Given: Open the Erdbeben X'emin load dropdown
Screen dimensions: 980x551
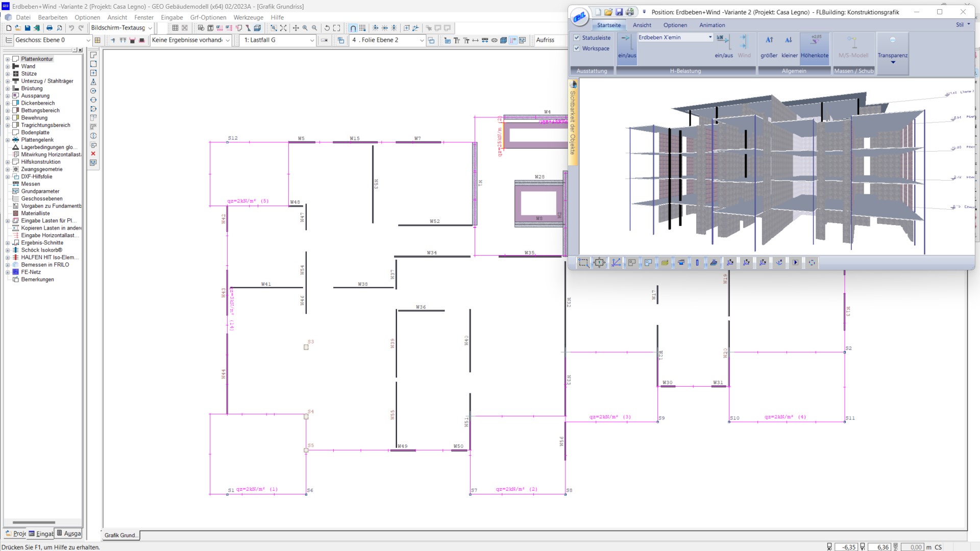Looking at the screenshot, I should [x=710, y=37].
